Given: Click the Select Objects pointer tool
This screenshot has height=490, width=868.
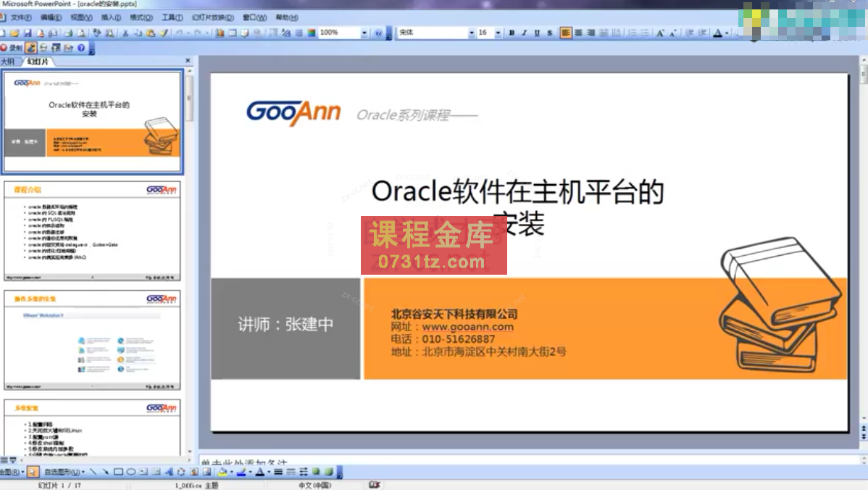Looking at the screenshot, I should click(x=33, y=473).
